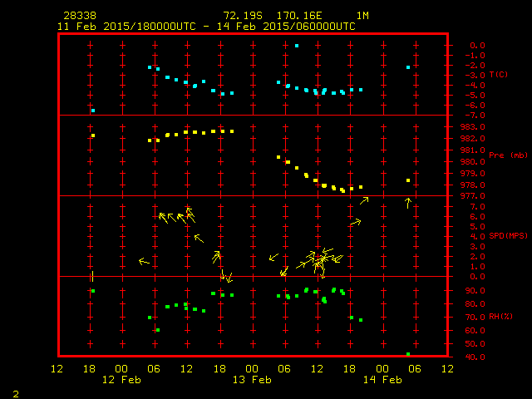Click the -1.0 temperature tick value

pos(475,56)
